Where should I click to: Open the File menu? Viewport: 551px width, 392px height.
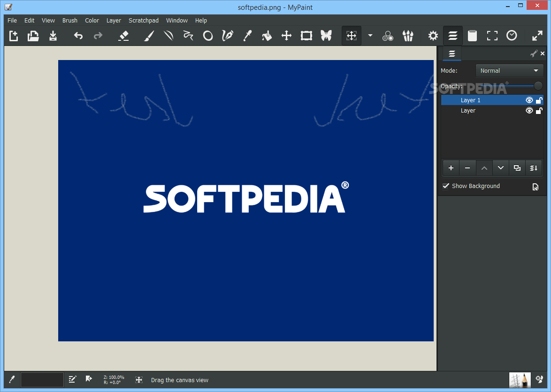point(12,20)
